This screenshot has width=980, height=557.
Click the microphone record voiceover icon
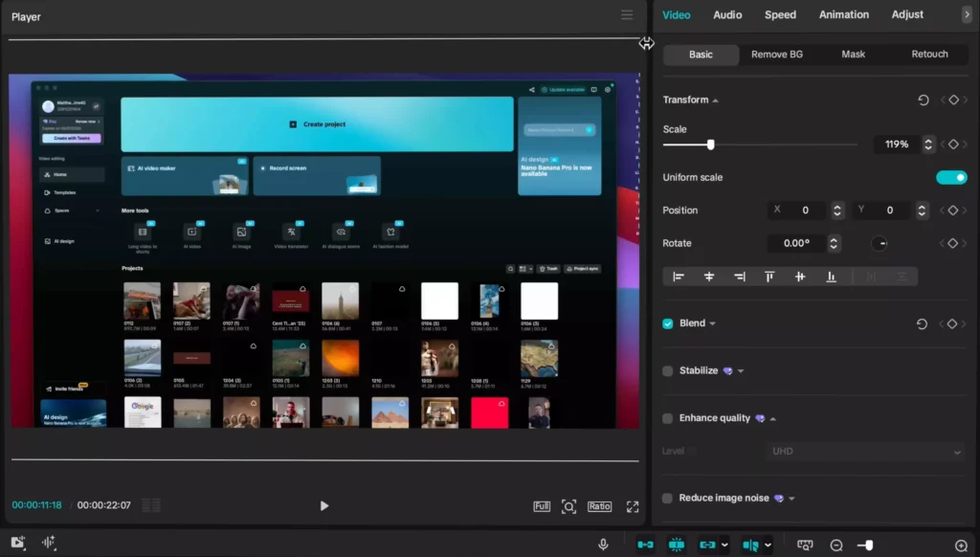(603, 545)
